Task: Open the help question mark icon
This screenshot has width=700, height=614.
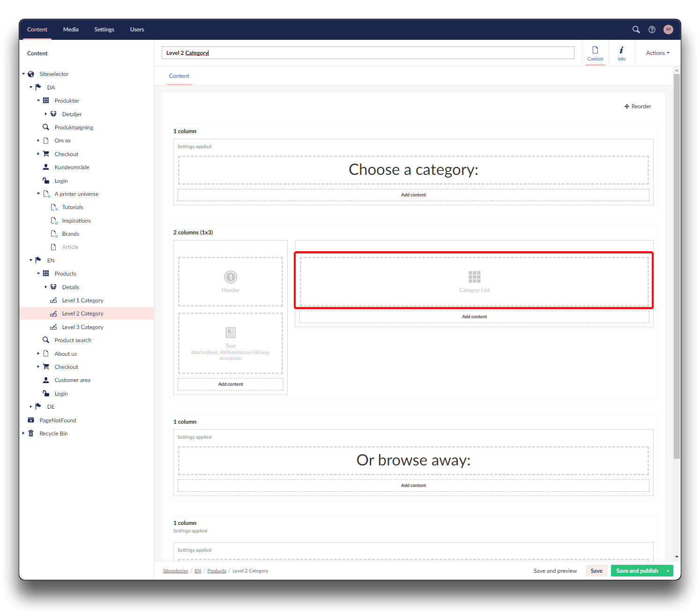Action: [x=652, y=30]
